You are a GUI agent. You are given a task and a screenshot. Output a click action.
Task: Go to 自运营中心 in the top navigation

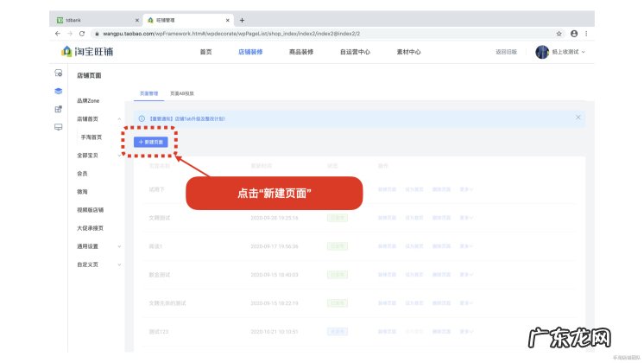tap(355, 52)
